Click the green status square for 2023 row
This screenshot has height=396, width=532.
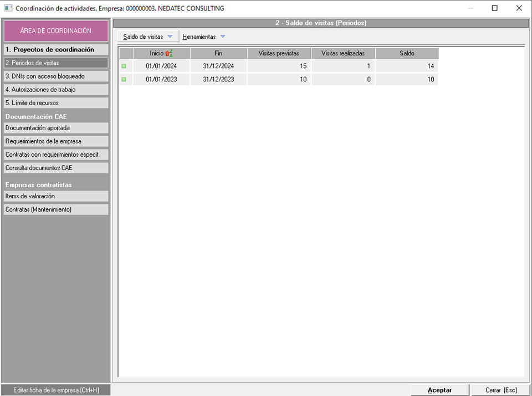[124, 80]
